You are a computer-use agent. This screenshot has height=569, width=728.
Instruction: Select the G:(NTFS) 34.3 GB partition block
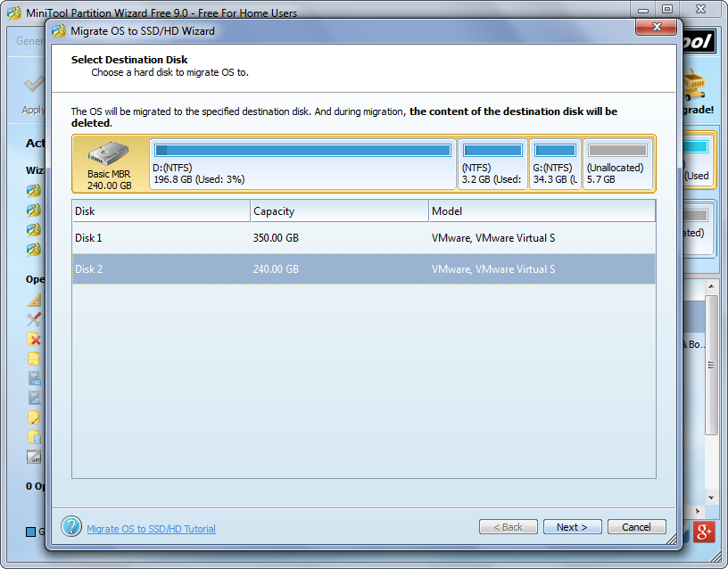[555, 164]
